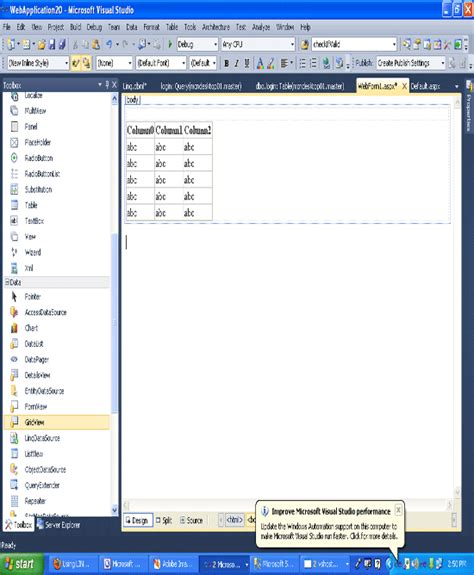
Task: Select the GridView toolbox item
Action: point(57,422)
